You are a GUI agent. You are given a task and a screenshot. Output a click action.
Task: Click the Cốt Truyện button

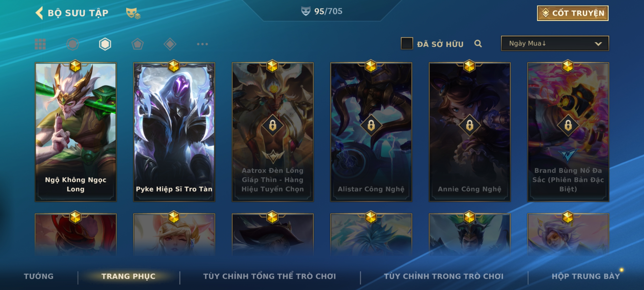(x=573, y=13)
